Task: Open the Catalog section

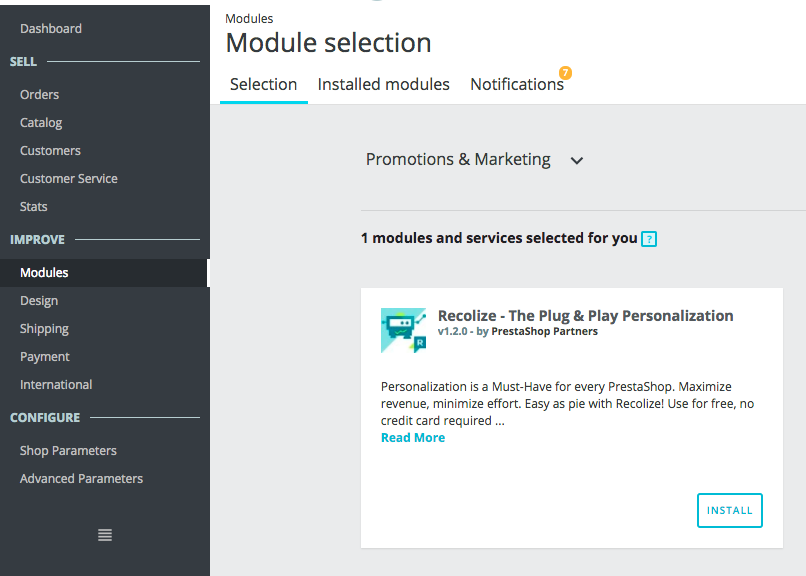Action: click(41, 123)
